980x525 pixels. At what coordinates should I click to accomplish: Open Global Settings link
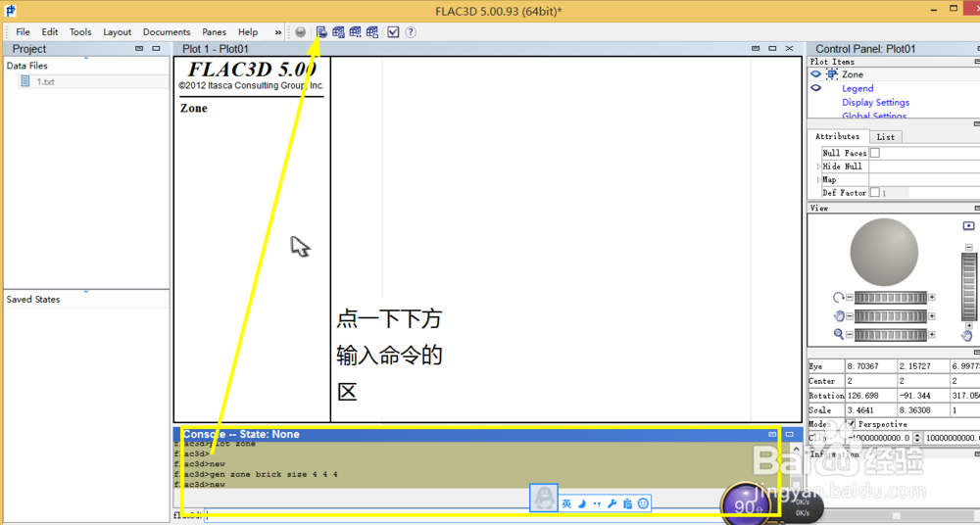click(x=874, y=116)
